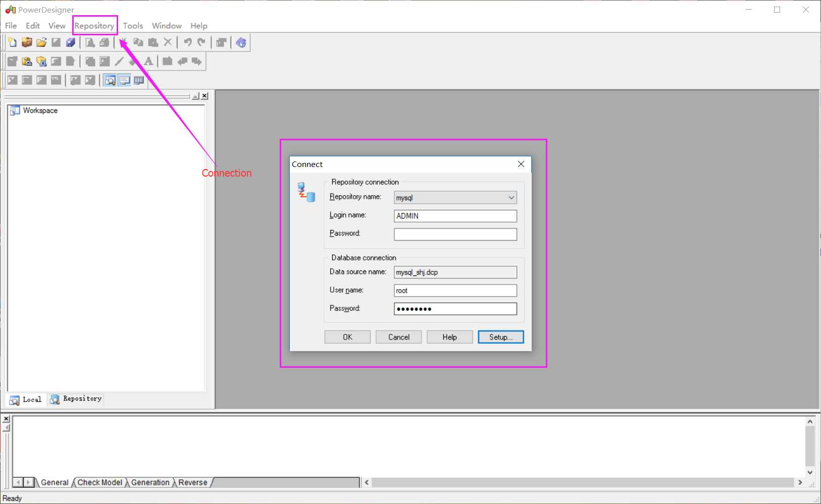Click the greyed letter A toolbar icon
Viewport: 821px width, 504px height.
[148, 62]
